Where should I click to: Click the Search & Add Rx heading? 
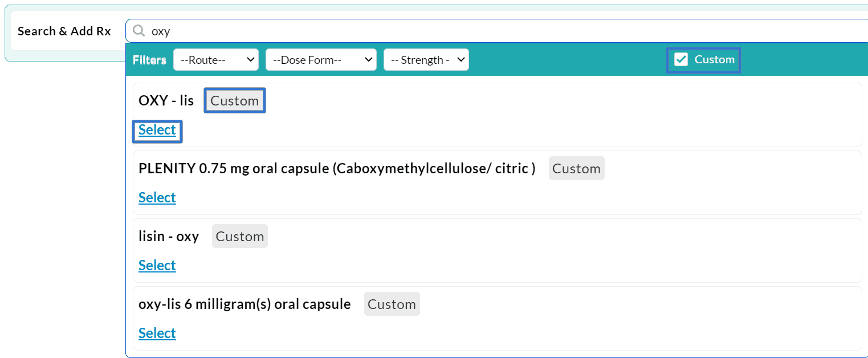[x=64, y=31]
